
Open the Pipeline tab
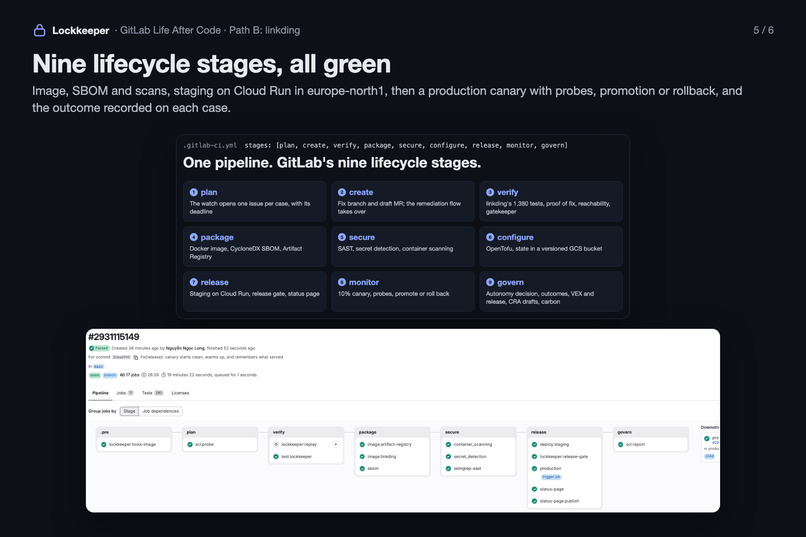100,393
